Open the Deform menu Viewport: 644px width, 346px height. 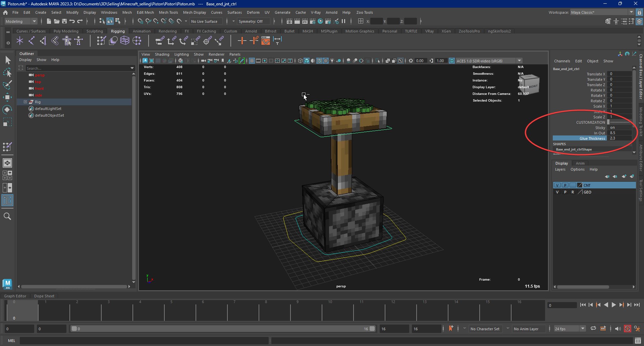click(x=253, y=12)
